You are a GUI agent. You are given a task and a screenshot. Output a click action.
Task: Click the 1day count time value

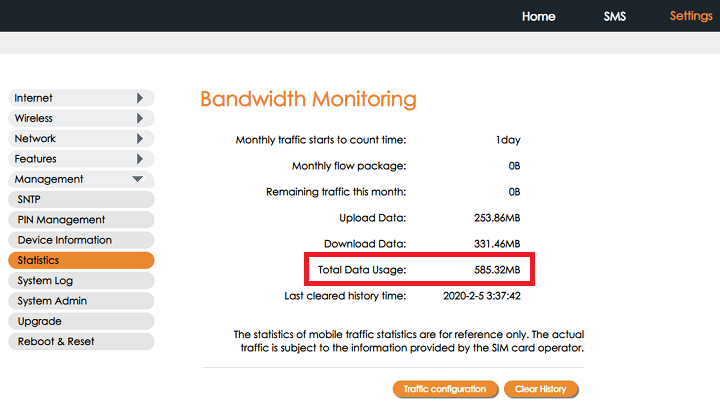(x=508, y=140)
